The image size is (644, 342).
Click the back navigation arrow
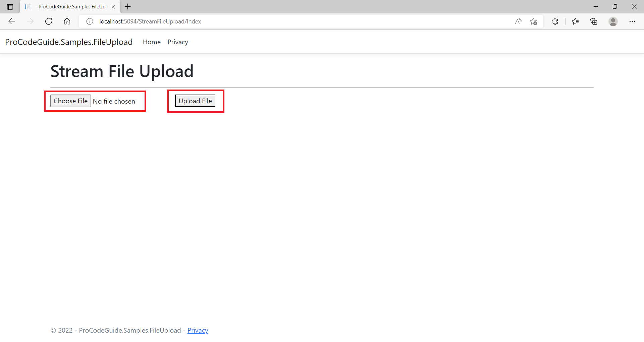point(12,21)
